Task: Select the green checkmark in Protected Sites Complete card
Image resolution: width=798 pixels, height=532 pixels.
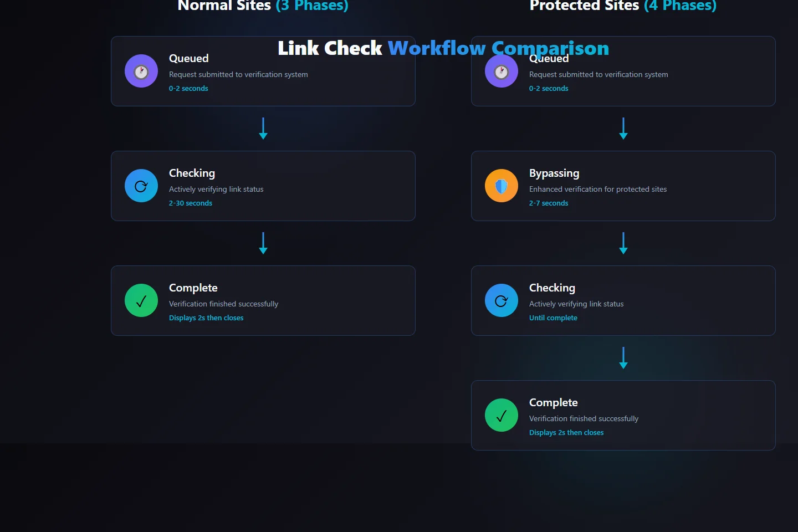Action: [501, 415]
